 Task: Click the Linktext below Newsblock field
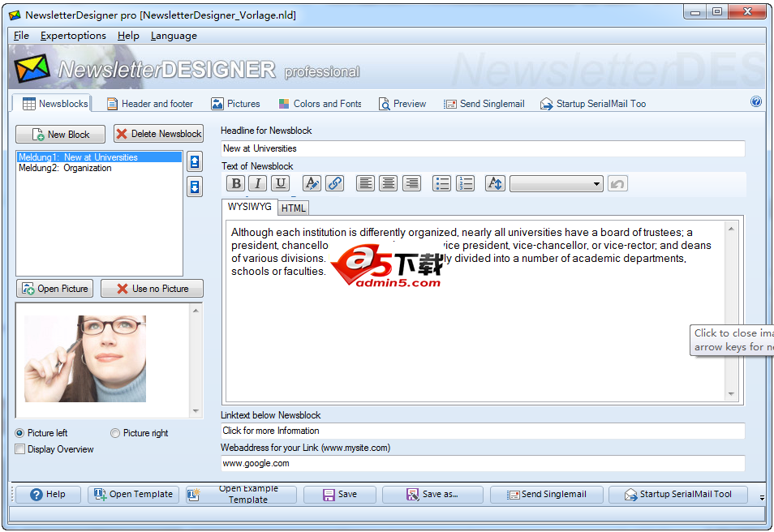(483, 431)
